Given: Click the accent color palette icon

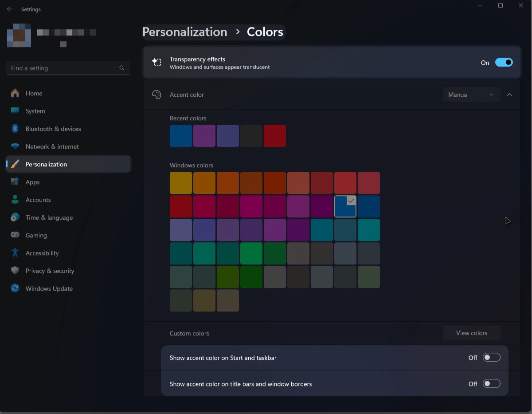Looking at the screenshot, I should (x=157, y=95).
